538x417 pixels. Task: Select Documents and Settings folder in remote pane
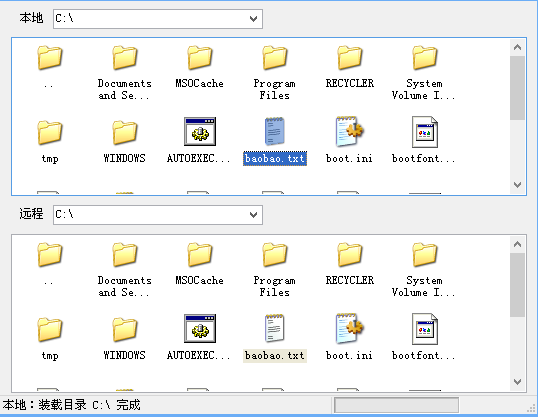coord(125,255)
